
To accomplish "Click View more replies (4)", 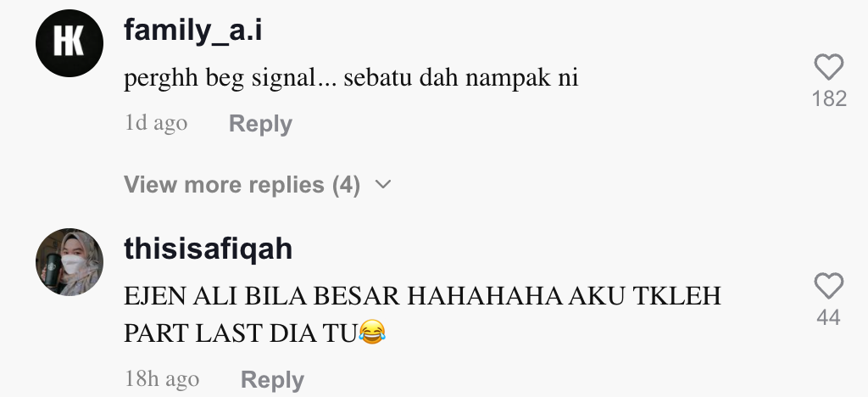I will (x=242, y=184).
